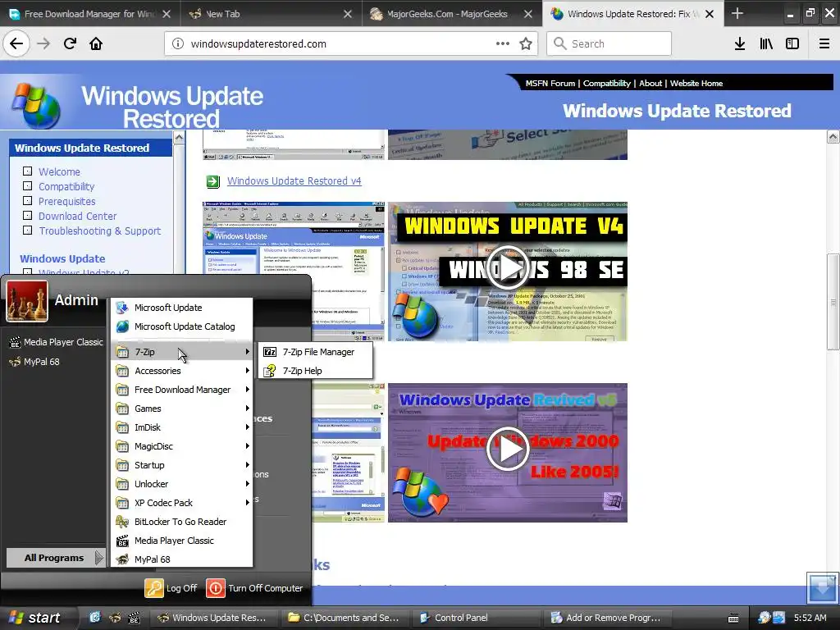This screenshot has width=840, height=630.
Task: Click the MyPal 68 icon in programs list
Action: point(123,559)
